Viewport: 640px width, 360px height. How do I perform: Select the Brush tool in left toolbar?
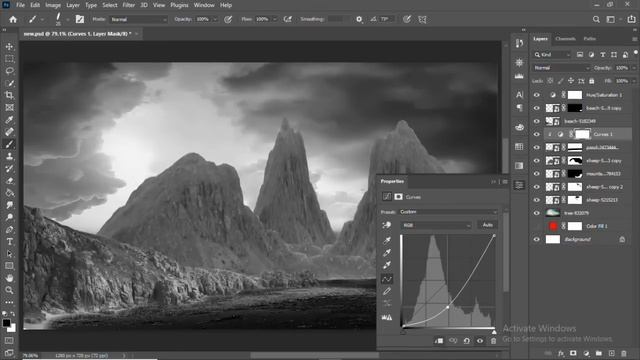click(x=9, y=144)
